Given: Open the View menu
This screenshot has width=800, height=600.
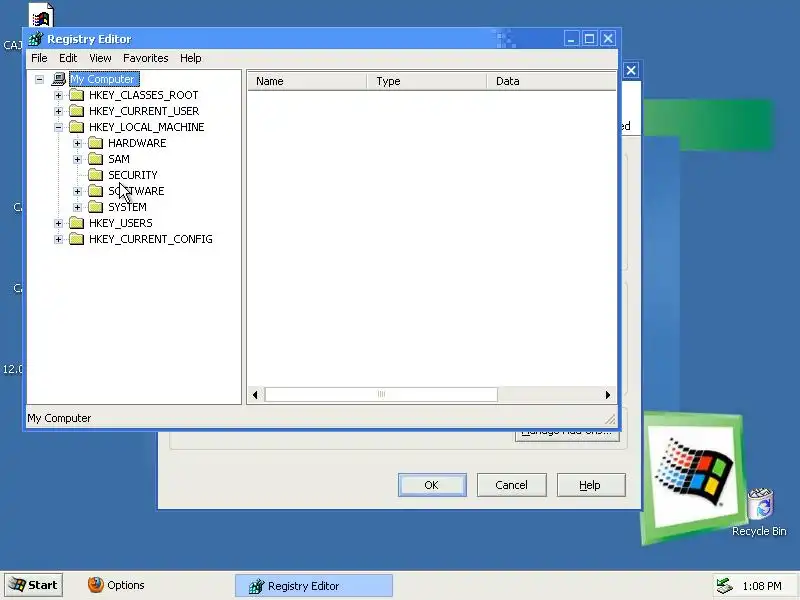Looking at the screenshot, I should coord(100,58).
